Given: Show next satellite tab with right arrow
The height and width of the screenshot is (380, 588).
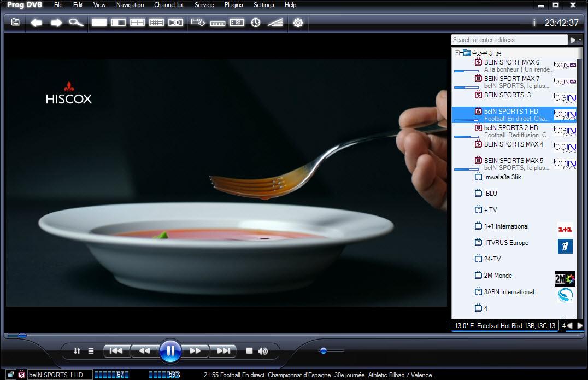Looking at the screenshot, I should (580, 326).
